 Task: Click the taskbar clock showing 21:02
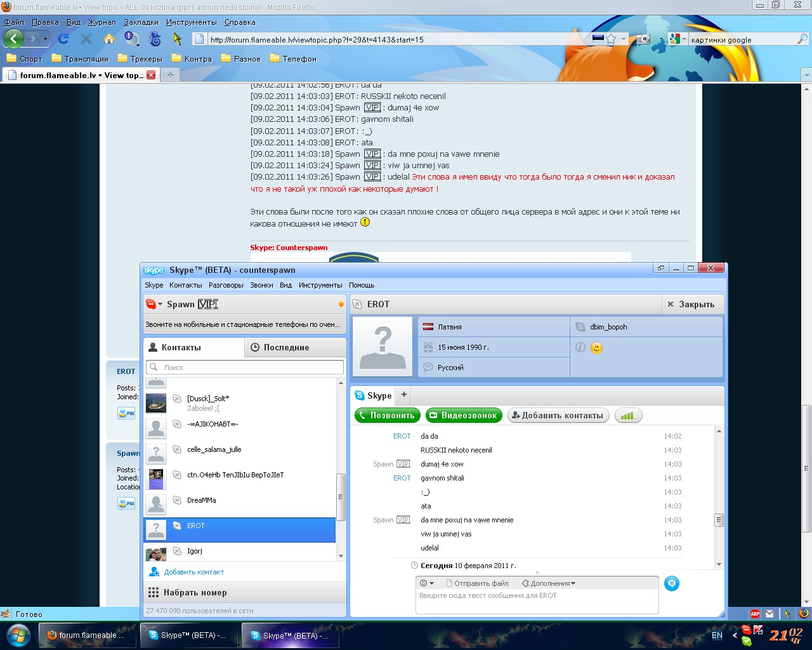click(x=786, y=635)
